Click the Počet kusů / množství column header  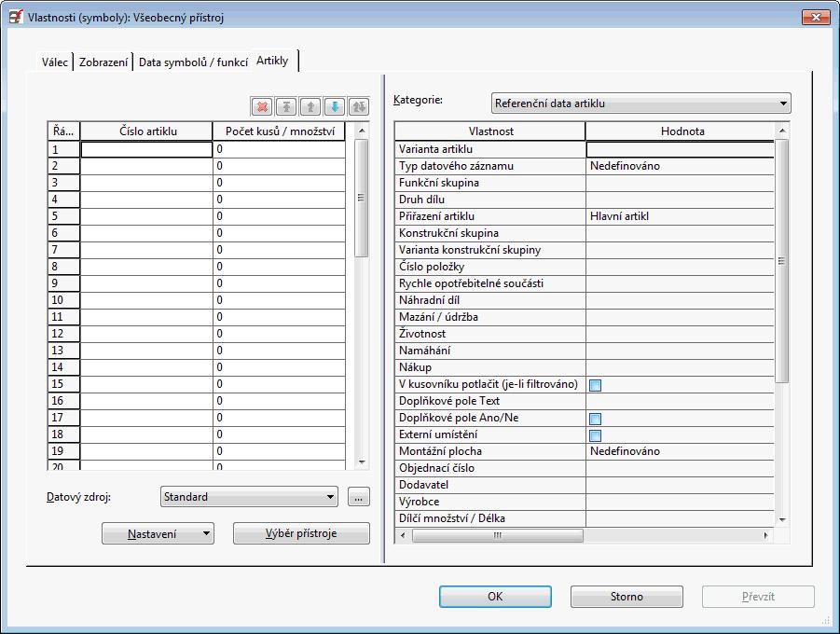point(279,131)
